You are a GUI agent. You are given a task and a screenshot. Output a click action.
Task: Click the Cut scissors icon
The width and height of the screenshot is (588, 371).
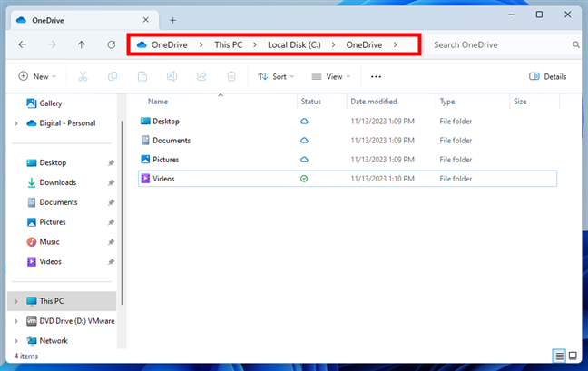(x=83, y=76)
